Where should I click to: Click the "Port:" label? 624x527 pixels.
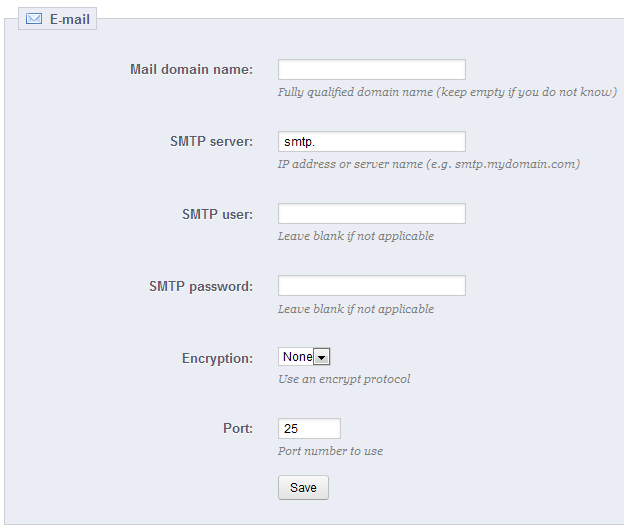point(237,428)
